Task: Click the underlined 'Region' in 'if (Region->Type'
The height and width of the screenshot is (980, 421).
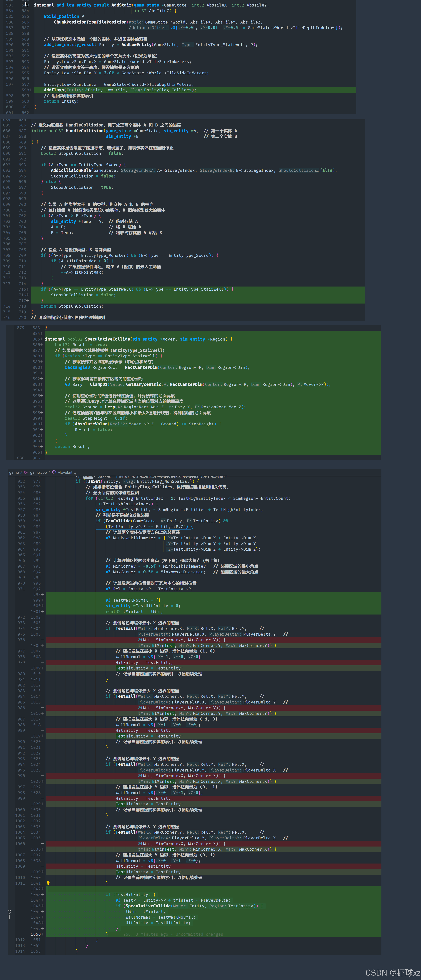Action: [x=72, y=356]
